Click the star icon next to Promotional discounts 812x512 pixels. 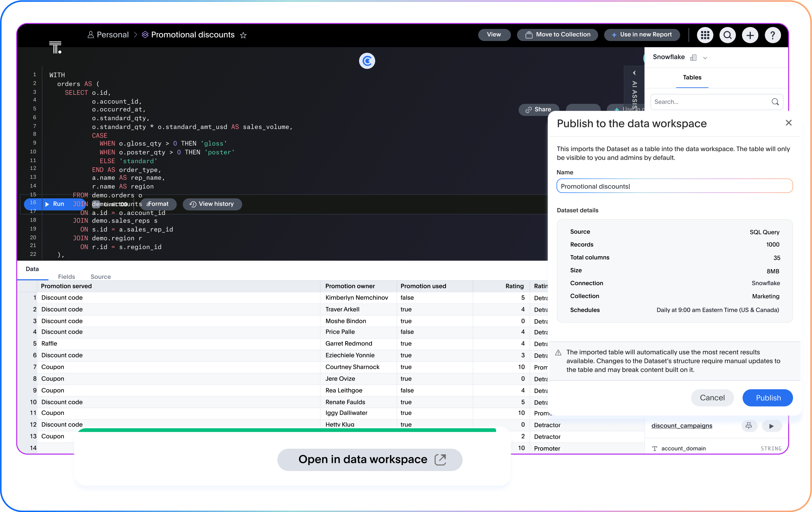(243, 35)
